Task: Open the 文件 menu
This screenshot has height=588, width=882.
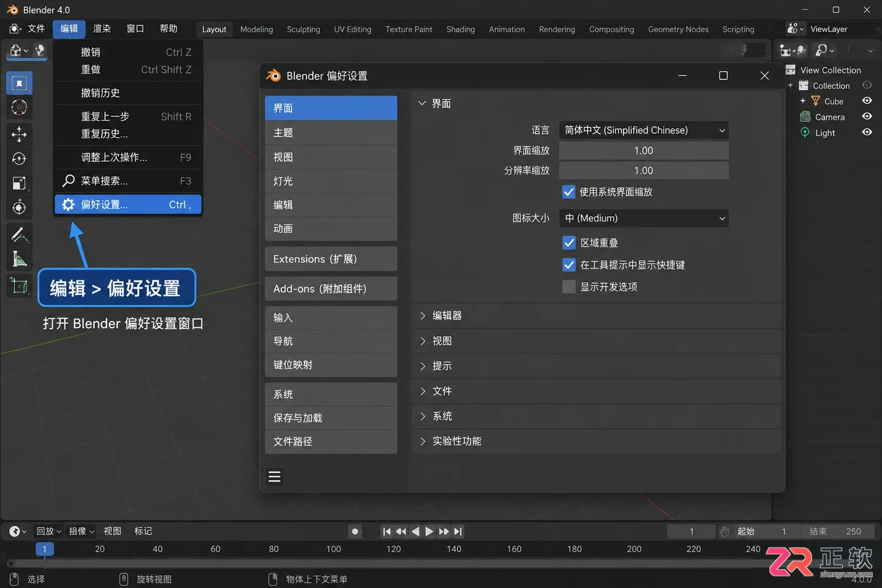Action: click(36, 29)
